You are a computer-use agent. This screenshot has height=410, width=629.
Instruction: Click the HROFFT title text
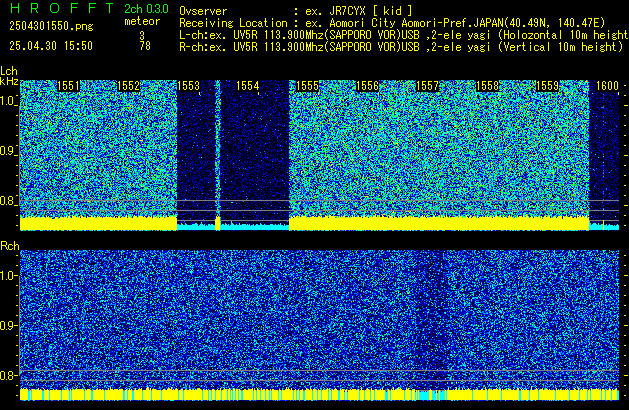62,8
